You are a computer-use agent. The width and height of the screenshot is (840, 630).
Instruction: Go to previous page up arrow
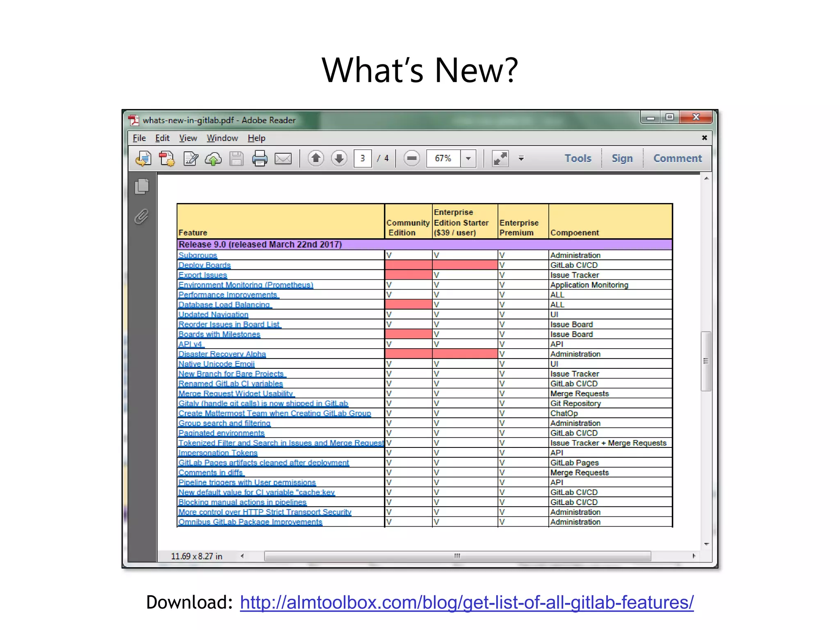pos(316,158)
